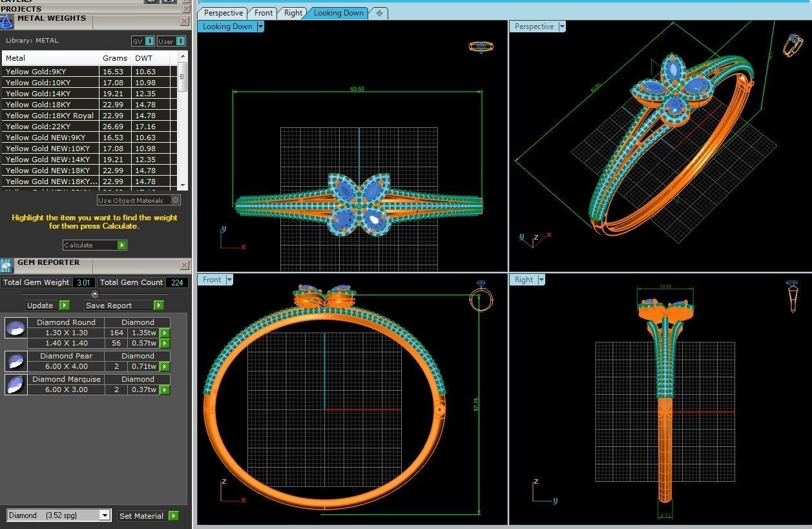Click the Total Gem Weight value 3.01
The height and width of the screenshot is (529, 812).
coord(84,282)
